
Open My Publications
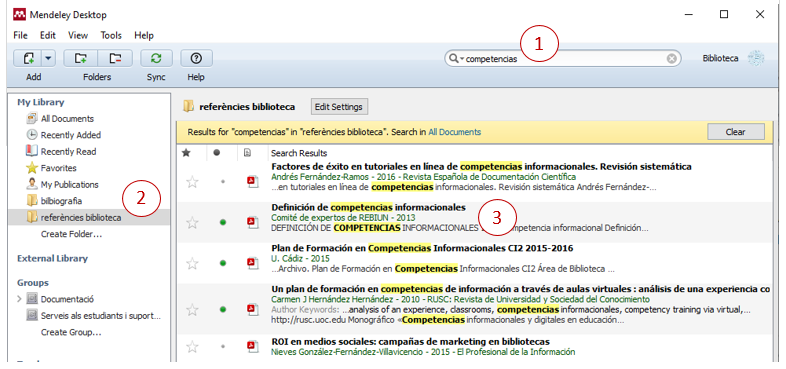pyautogui.click(x=70, y=184)
